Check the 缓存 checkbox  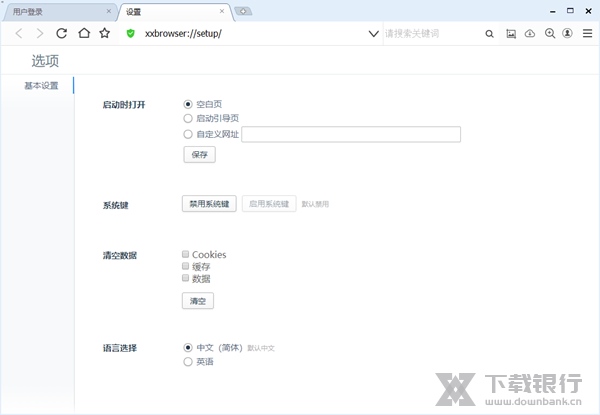tap(186, 266)
